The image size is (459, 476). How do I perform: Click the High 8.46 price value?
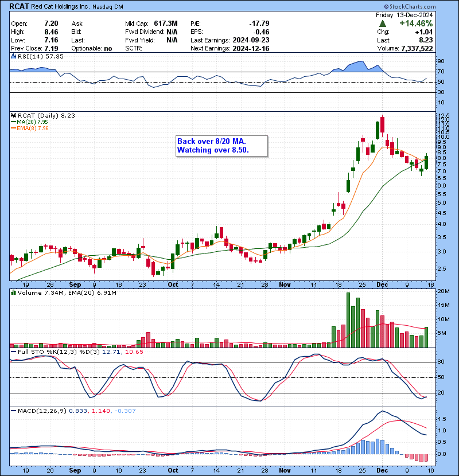[51, 32]
